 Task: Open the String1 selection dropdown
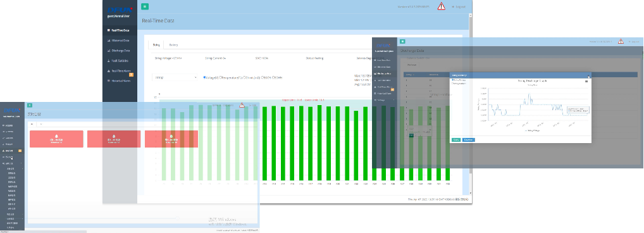point(175,77)
